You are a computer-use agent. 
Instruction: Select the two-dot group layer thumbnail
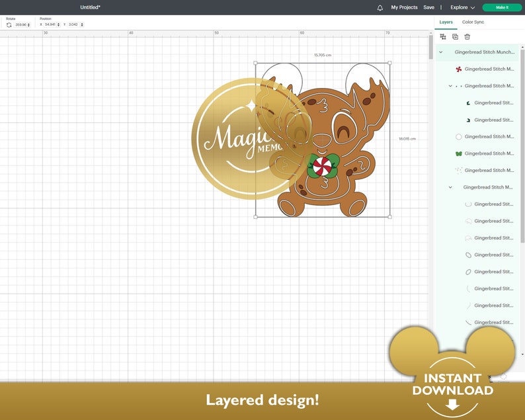(x=459, y=86)
